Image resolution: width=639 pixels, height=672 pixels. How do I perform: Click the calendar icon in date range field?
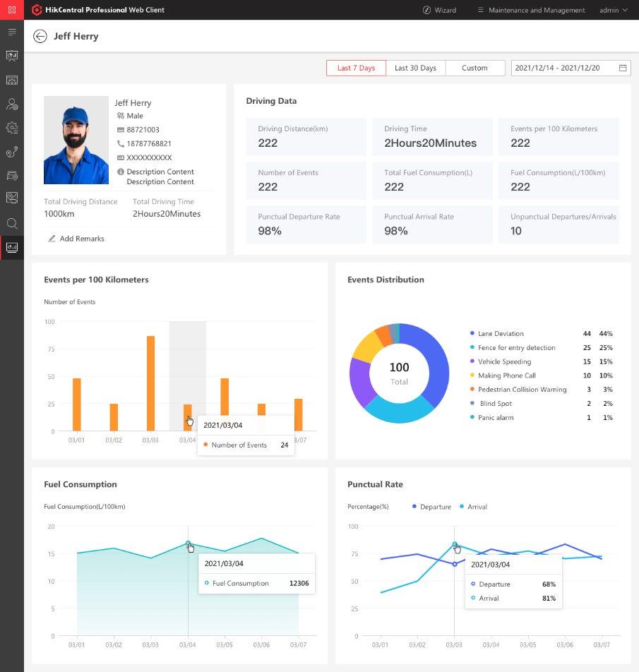coord(623,68)
